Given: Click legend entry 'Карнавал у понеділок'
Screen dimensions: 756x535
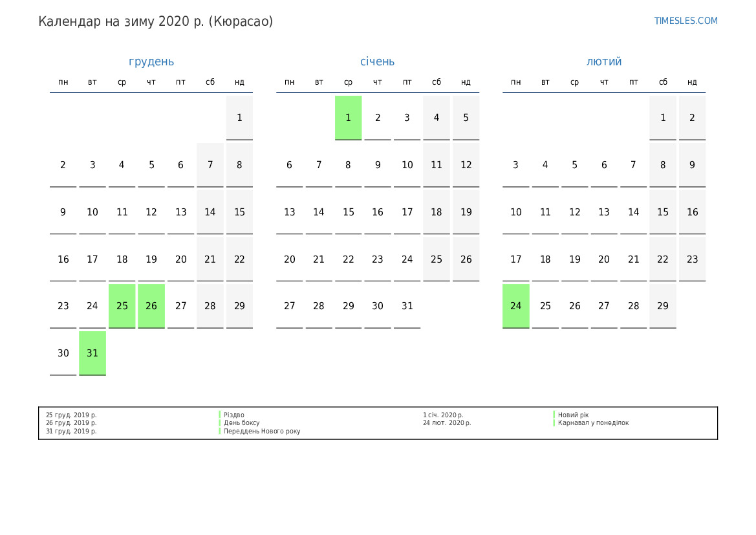Looking at the screenshot, I should [x=594, y=422].
